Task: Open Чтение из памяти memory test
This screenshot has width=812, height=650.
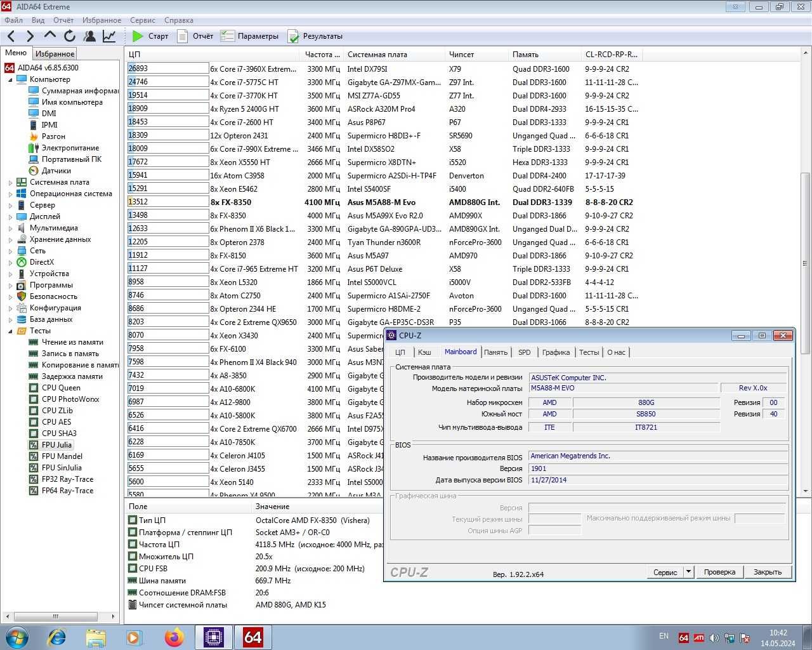Action: click(x=72, y=342)
